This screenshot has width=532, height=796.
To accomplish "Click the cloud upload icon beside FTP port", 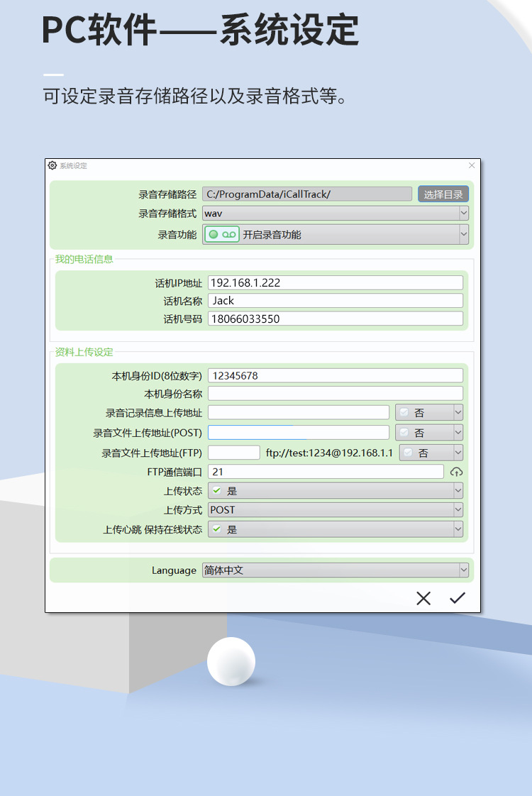I will [456, 472].
